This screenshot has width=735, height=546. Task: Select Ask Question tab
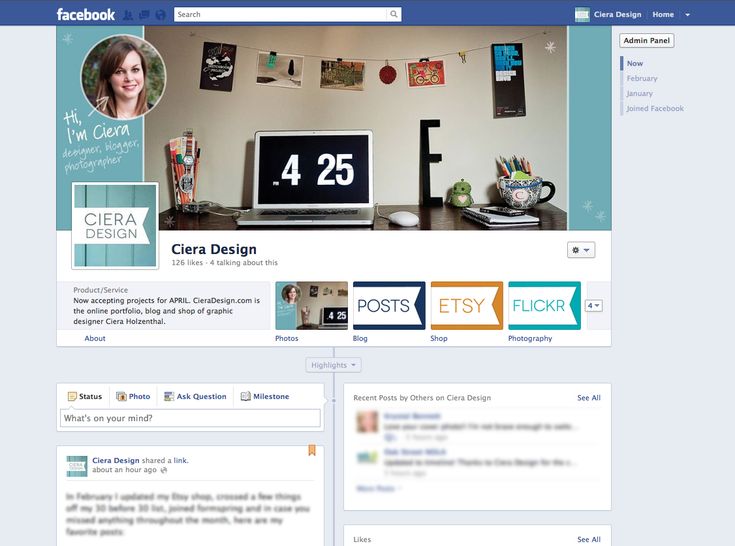[x=195, y=397]
